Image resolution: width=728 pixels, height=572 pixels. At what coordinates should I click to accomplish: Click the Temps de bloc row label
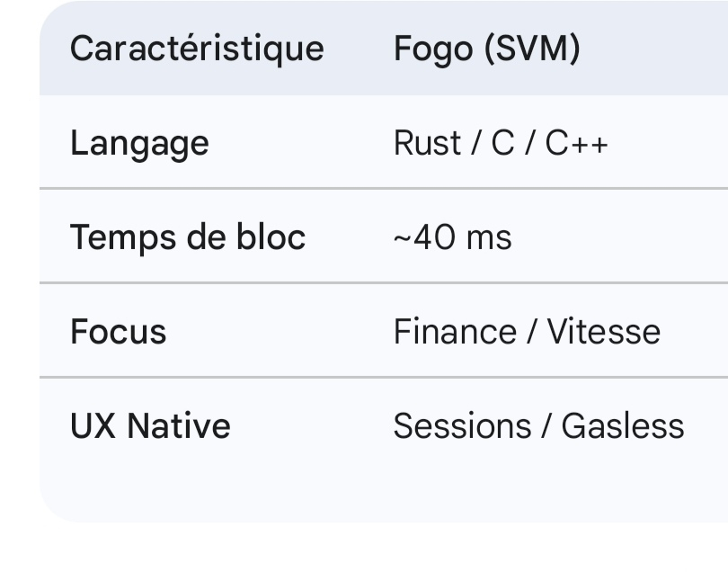point(188,237)
